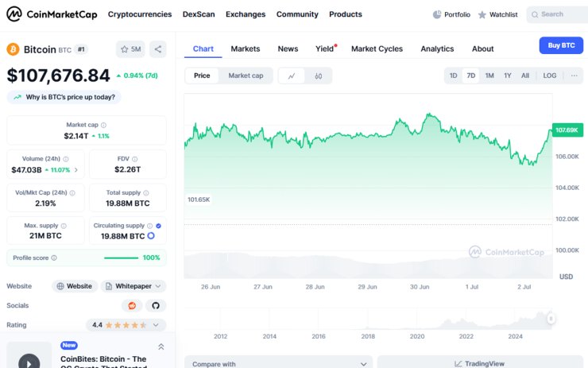Open Volume (24h) details arrow
The image size is (588, 368).
tap(76, 170)
